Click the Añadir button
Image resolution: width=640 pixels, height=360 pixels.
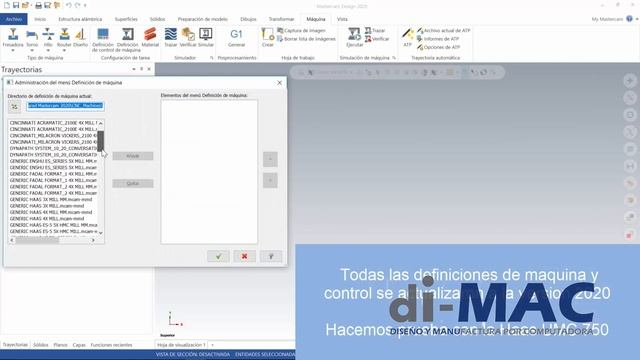pyautogui.click(x=133, y=156)
